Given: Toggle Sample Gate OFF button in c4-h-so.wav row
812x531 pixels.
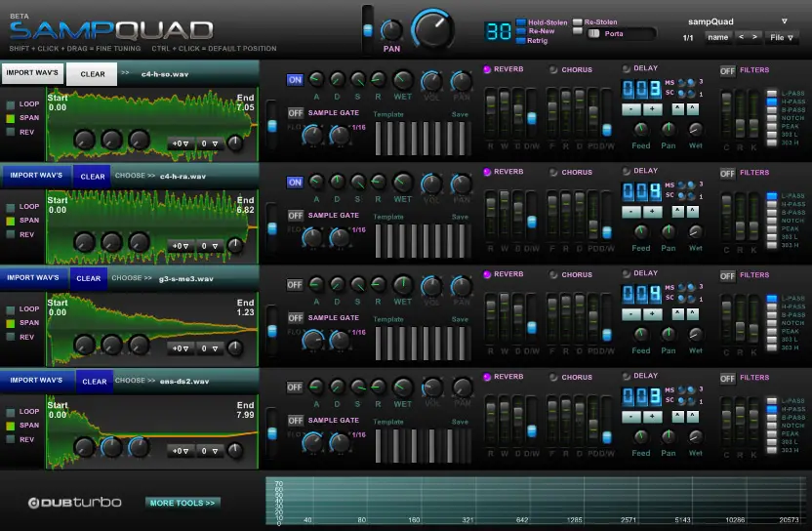Looking at the screenshot, I should coord(295,113).
